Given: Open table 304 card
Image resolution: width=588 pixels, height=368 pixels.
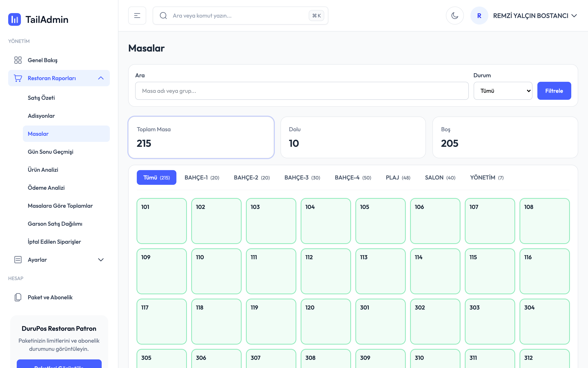Looking at the screenshot, I should (545, 322).
